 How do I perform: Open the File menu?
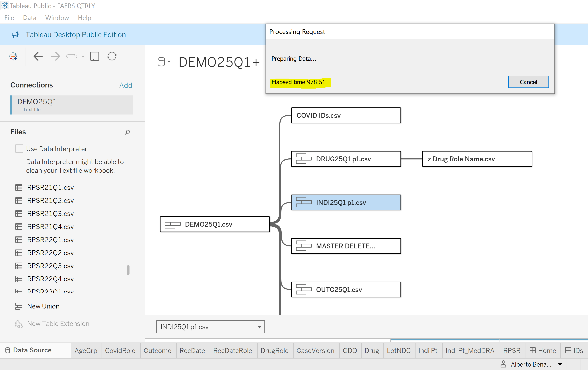click(x=9, y=18)
